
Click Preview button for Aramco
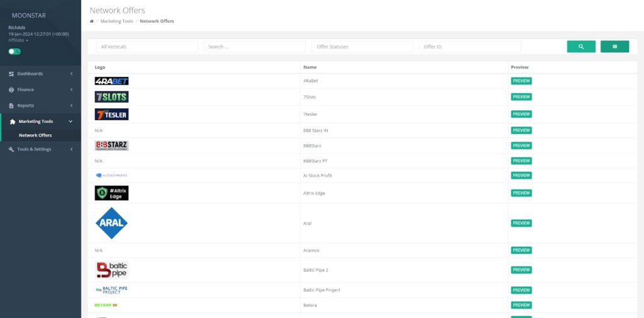[x=521, y=250]
